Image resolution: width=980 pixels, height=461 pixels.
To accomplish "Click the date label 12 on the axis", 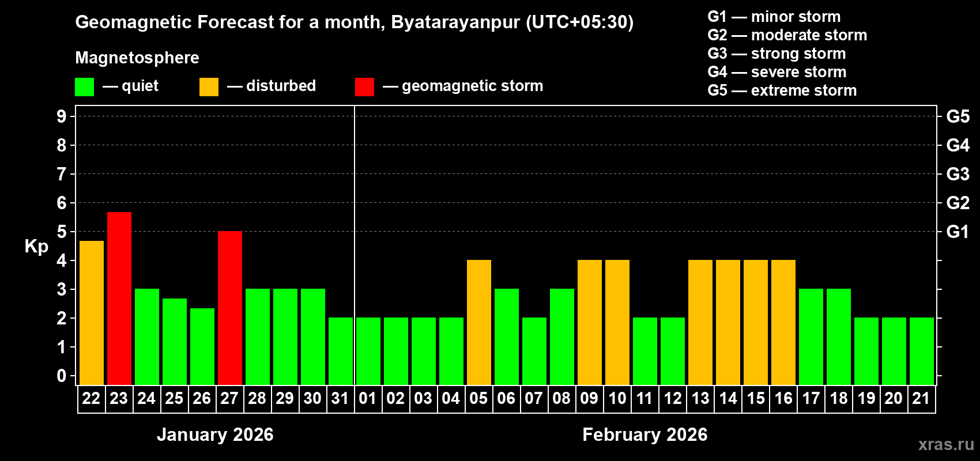I will (x=673, y=399).
